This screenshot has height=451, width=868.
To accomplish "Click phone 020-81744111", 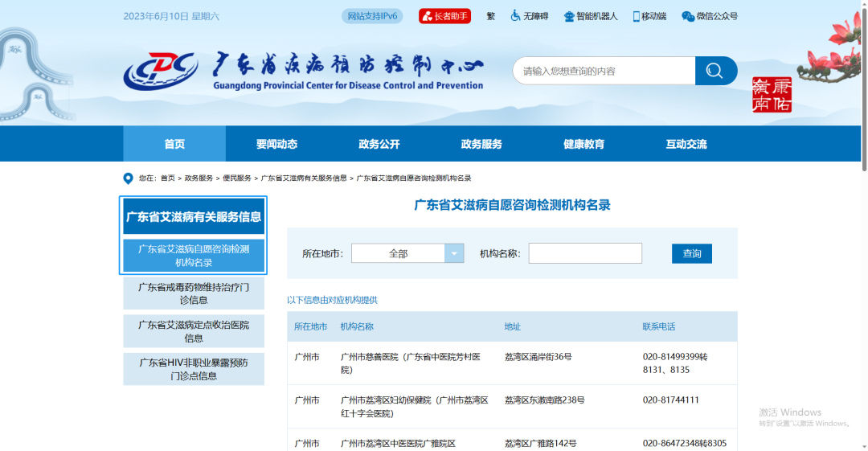I will (671, 400).
